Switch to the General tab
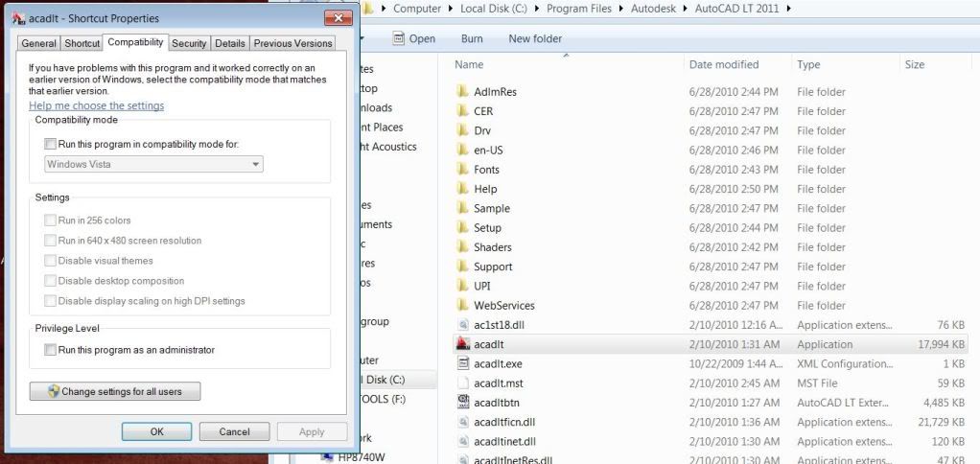Screen dimensions: 980x464 point(38,43)
